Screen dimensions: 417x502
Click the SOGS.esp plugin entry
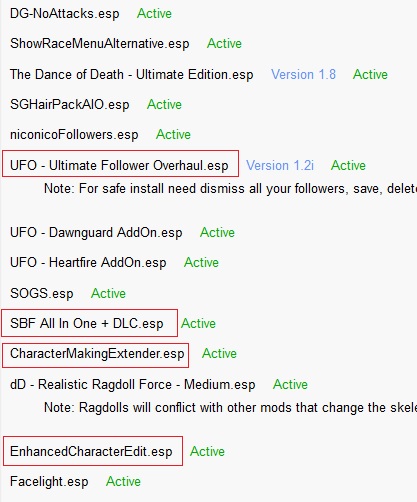(x=42, y=294)
